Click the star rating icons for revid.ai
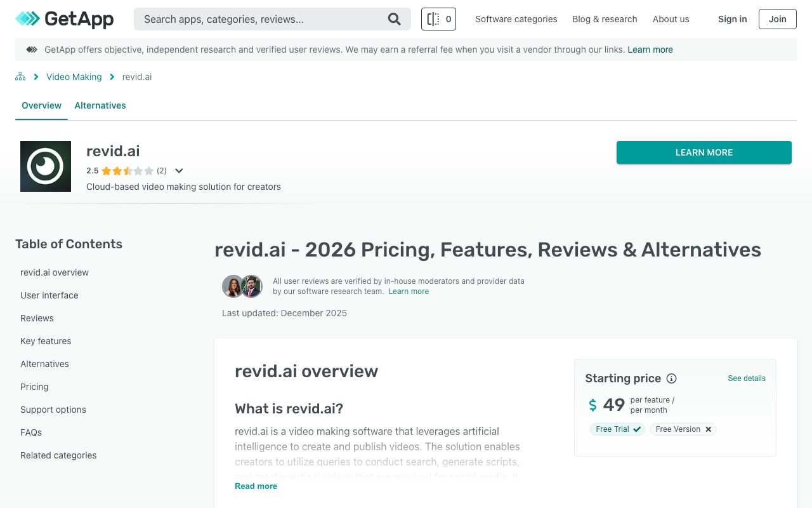Screen dimensions: 812x508 click(x=128, y=171)
